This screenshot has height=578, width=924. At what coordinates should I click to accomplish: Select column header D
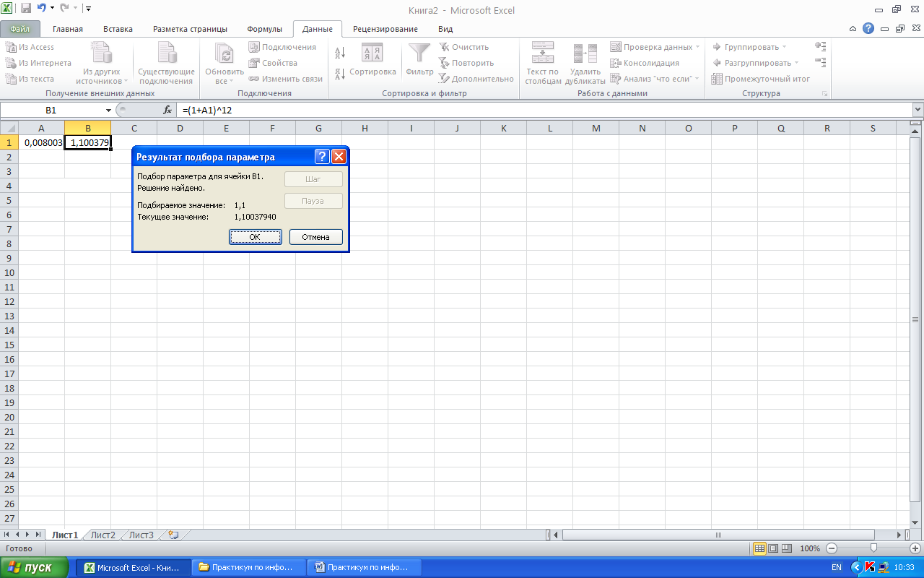pos(180,129)
